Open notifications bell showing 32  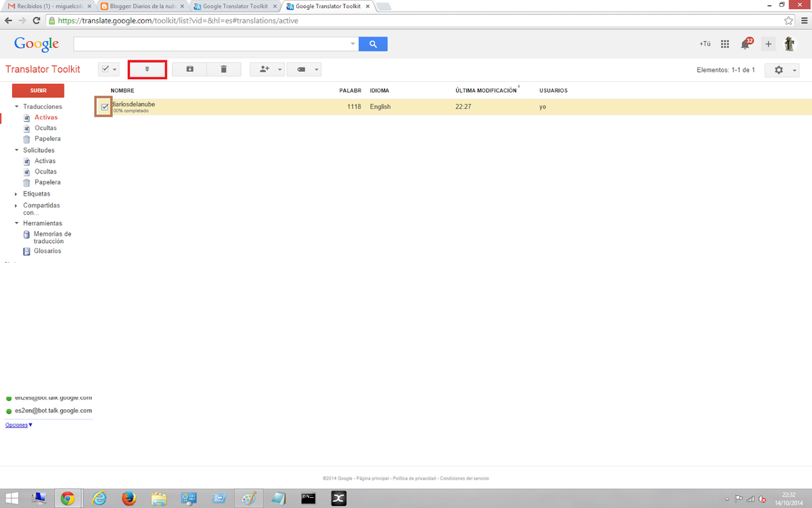click(x=746, y=44)
